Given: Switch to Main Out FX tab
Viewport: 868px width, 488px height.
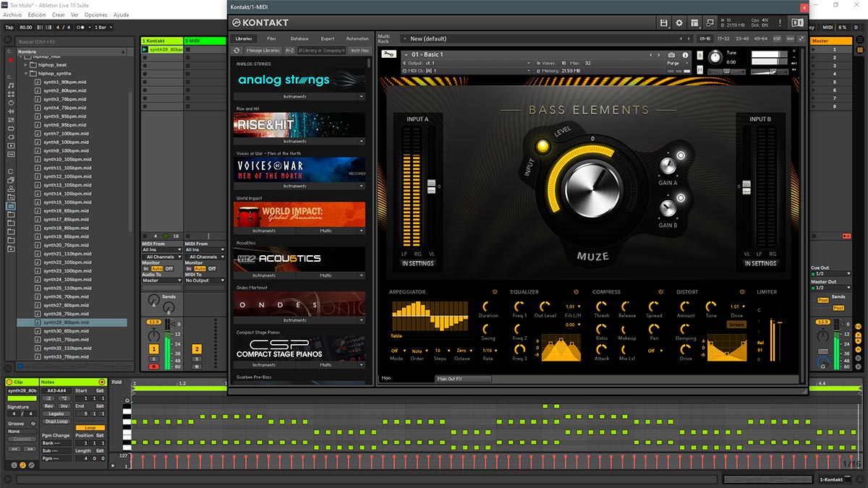Looking at the screenshot, I should click(463, 379).
